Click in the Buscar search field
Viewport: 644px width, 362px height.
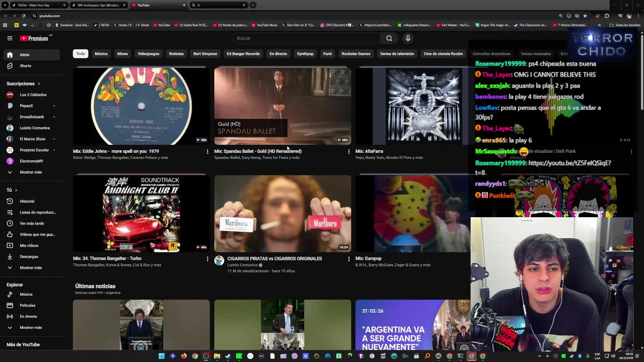coord(307,38)
